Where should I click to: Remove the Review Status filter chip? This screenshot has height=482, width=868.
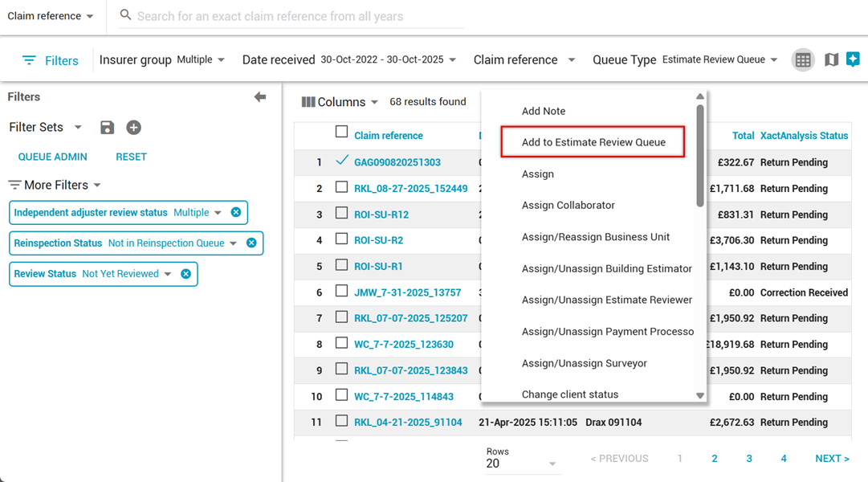[x=185, y=274]
